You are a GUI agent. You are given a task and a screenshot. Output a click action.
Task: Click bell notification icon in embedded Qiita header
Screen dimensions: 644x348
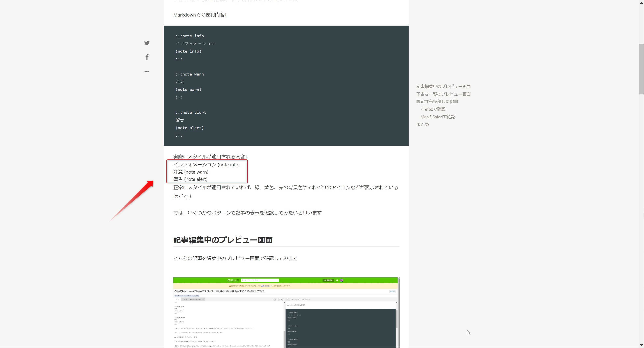pyautogui.click(x=337, y=280)
